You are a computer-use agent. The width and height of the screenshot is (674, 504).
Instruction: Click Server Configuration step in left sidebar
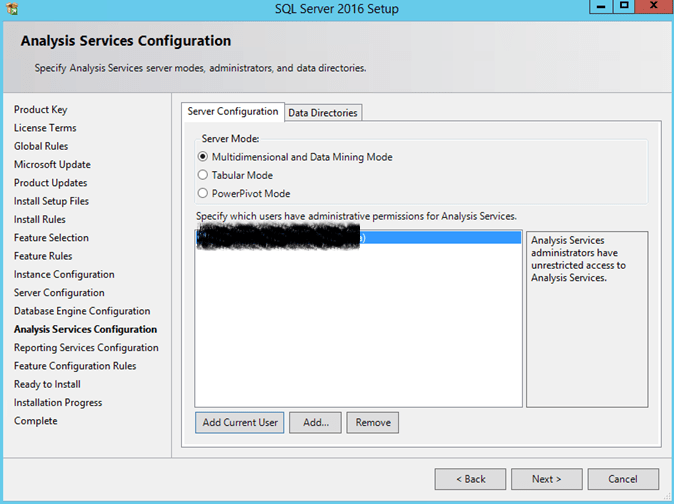(59, 293)
